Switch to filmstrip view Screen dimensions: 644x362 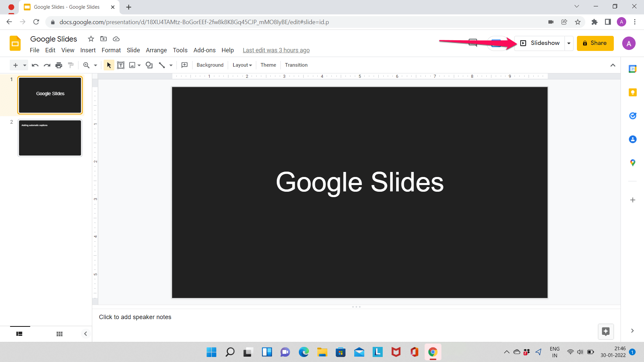(19, 334)
